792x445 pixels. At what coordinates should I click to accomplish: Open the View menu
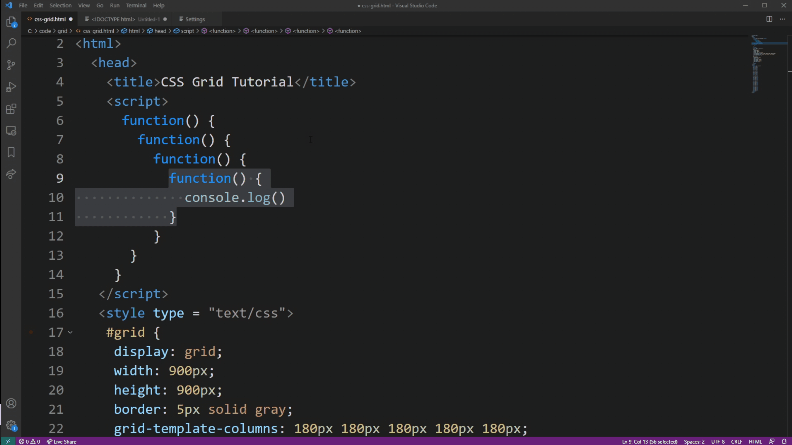pos(84,6)
